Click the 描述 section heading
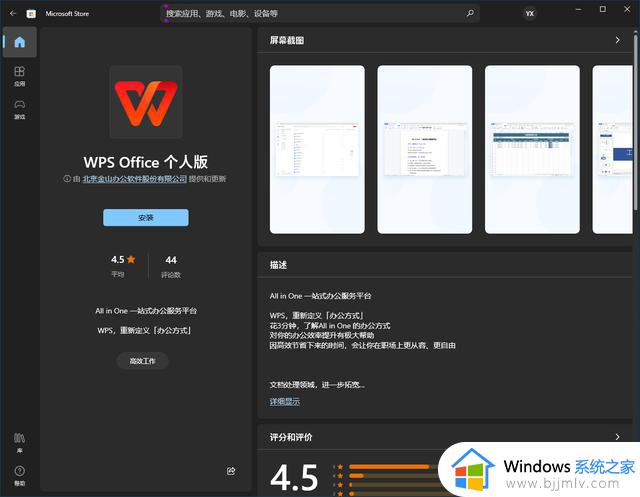 pos(278,265)
